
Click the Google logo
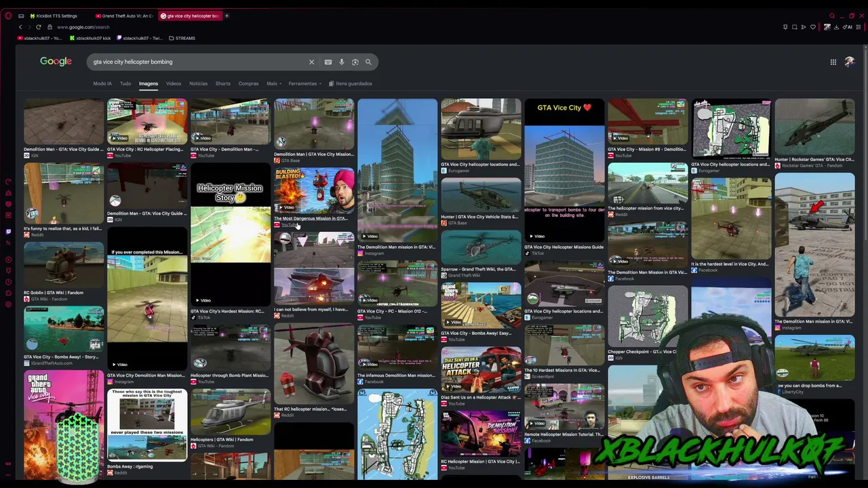click(x=56, y=62)
